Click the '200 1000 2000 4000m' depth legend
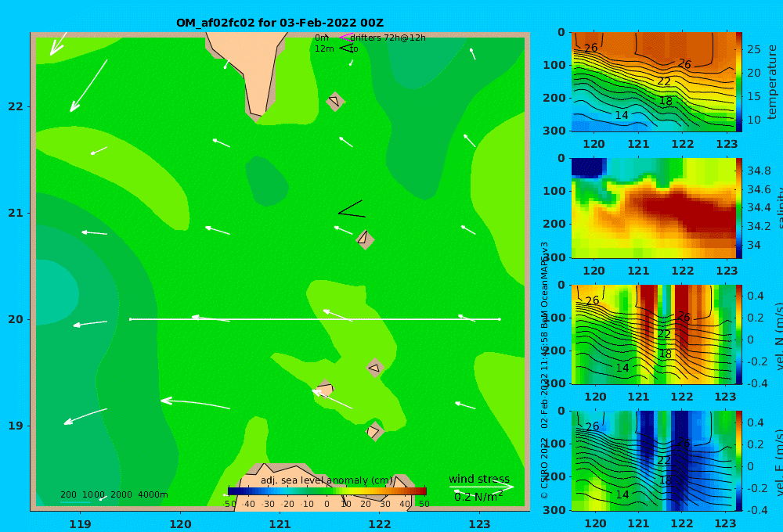The image size is (783, 532). 114,494
